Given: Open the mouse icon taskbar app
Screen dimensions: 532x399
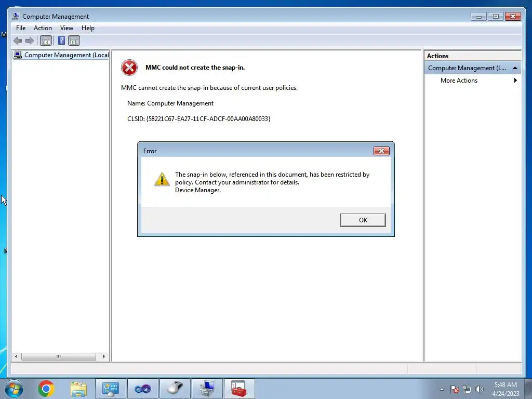Looking at the screenshot, I should (x=175, y=389).
